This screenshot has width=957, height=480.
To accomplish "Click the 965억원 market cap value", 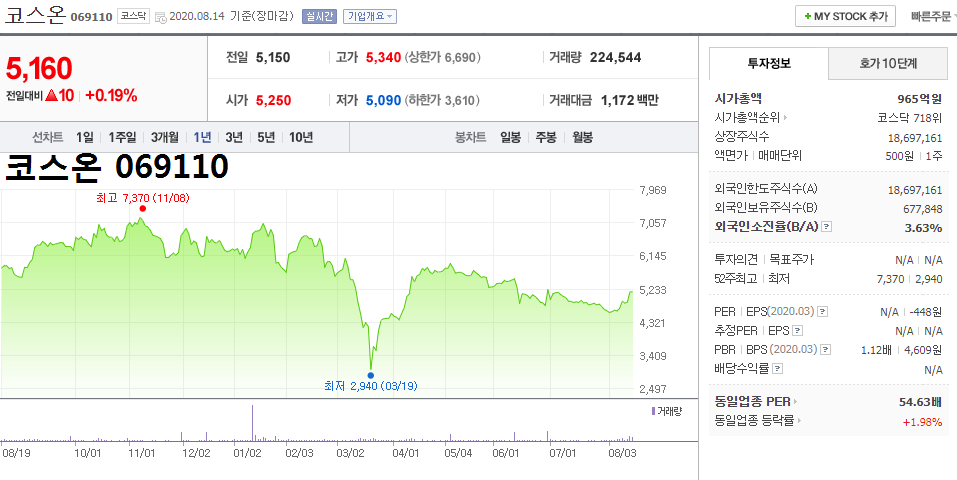I will [x=920, y=98].
